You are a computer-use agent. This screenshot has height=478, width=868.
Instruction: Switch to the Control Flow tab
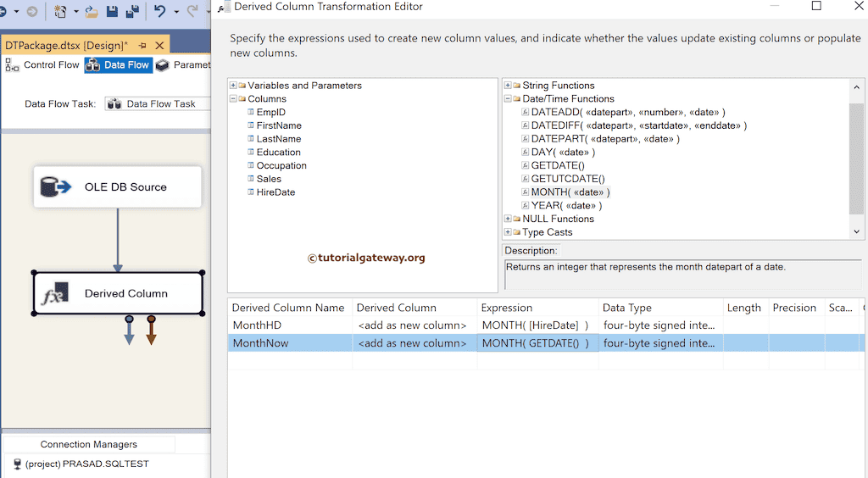pyautogui.click(x=42, y=64)
